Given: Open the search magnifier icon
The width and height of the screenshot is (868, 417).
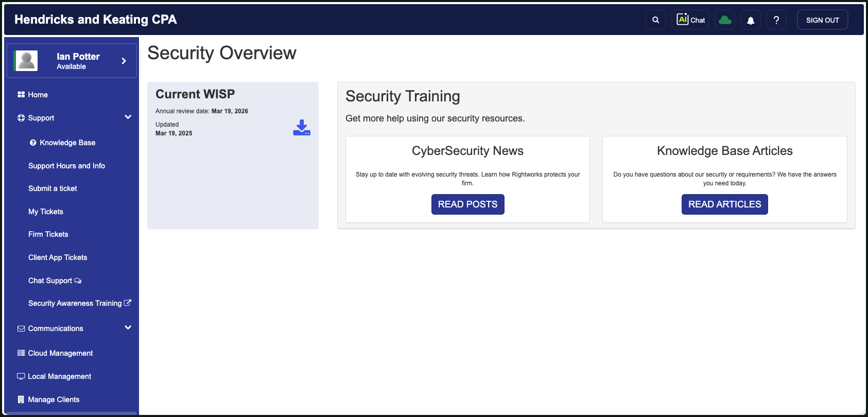Looking at the screenshot, I should [655, 20].
